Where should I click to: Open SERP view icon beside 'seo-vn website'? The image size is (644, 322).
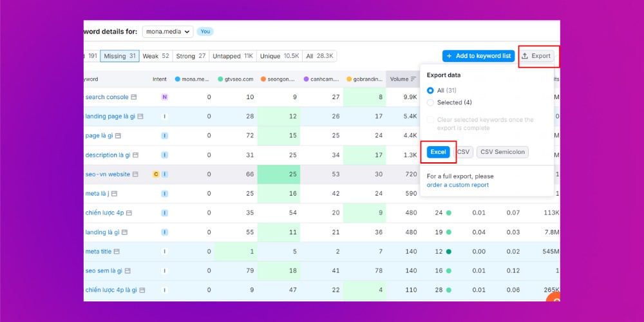135,174
